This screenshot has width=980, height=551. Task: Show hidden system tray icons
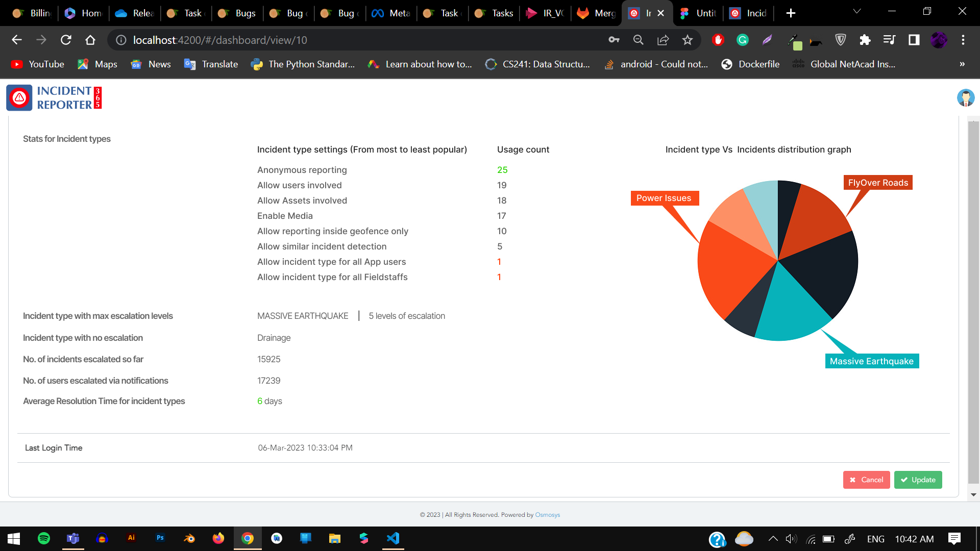(773, 539)
